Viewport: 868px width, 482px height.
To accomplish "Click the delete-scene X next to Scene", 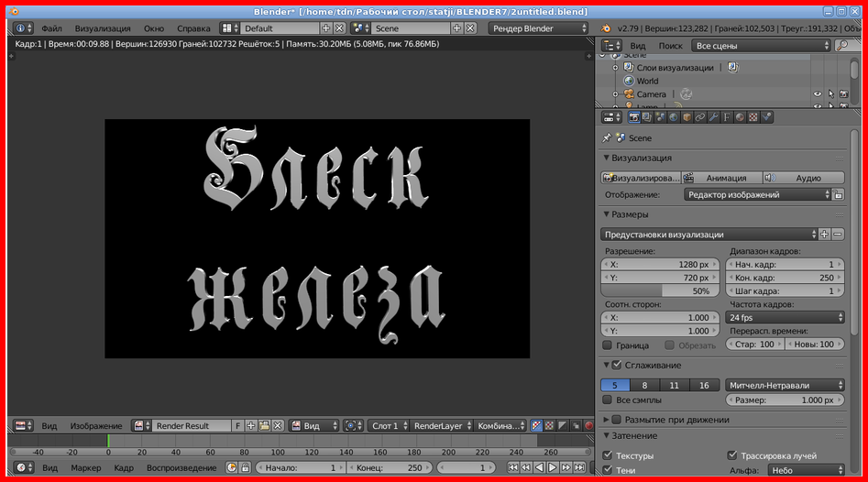I will [470, 28].
